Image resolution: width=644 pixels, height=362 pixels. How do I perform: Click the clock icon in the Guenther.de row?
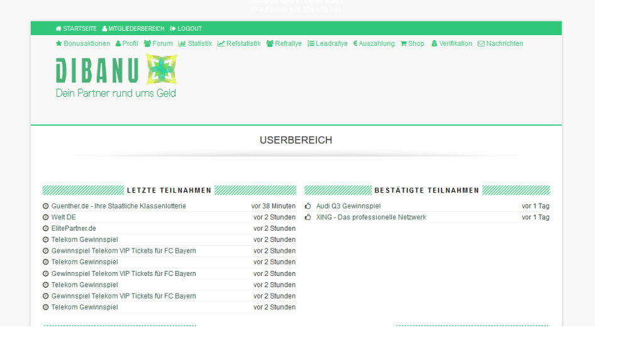tap(45, 206)
